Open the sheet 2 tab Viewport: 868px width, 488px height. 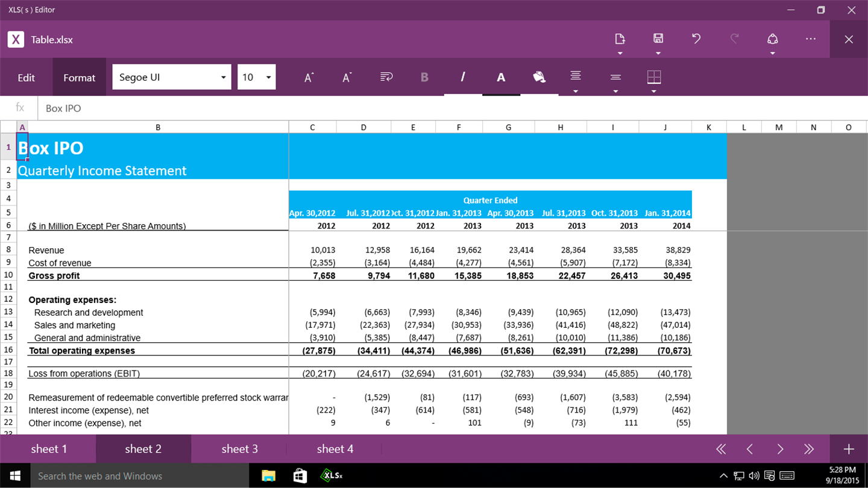pos(143,449)
